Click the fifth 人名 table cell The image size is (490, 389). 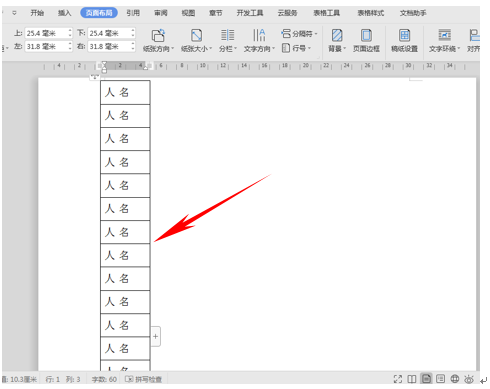tap(125, 185)
